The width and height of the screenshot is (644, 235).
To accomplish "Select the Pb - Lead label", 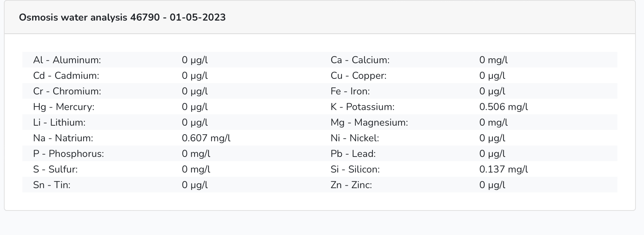I will (x=353, y=154).
